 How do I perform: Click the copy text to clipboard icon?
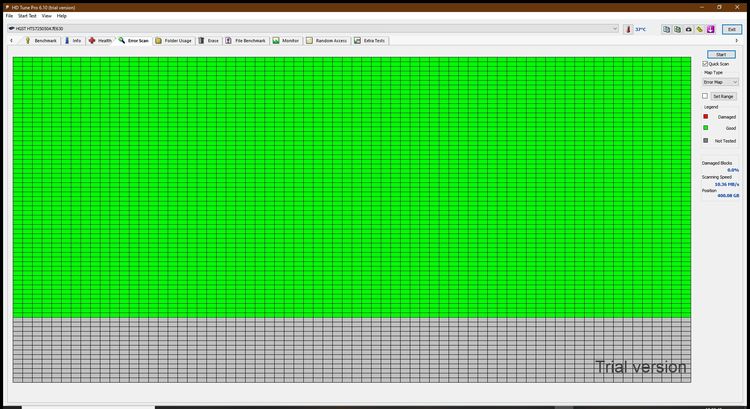[x=666, y=29]
